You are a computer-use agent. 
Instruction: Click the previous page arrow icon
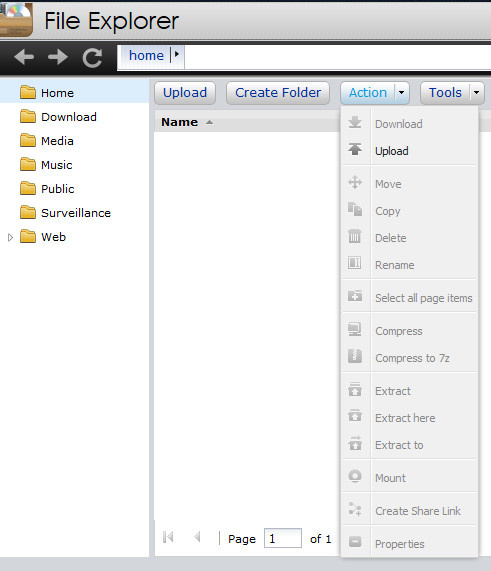[x=197, y=537]
